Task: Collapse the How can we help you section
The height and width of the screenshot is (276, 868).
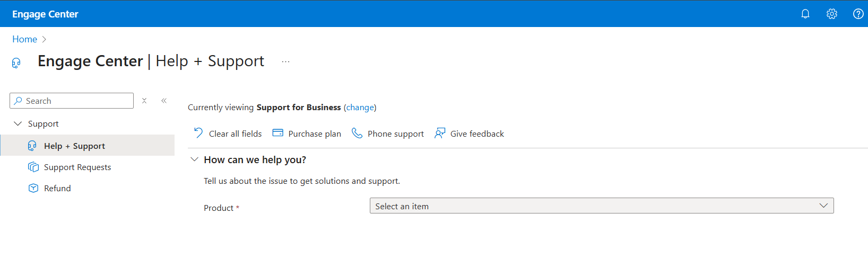Action: 194,159
